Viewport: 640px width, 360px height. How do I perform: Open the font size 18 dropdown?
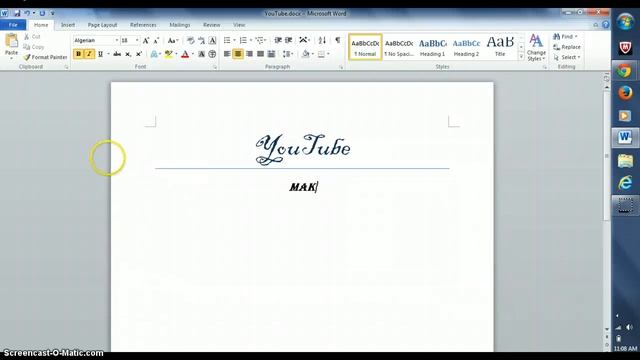pyautogui.click(x=137, y=40)
